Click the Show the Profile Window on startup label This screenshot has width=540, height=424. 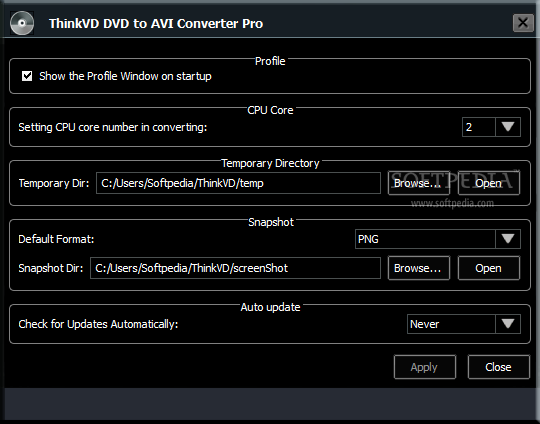pos(125,76)
